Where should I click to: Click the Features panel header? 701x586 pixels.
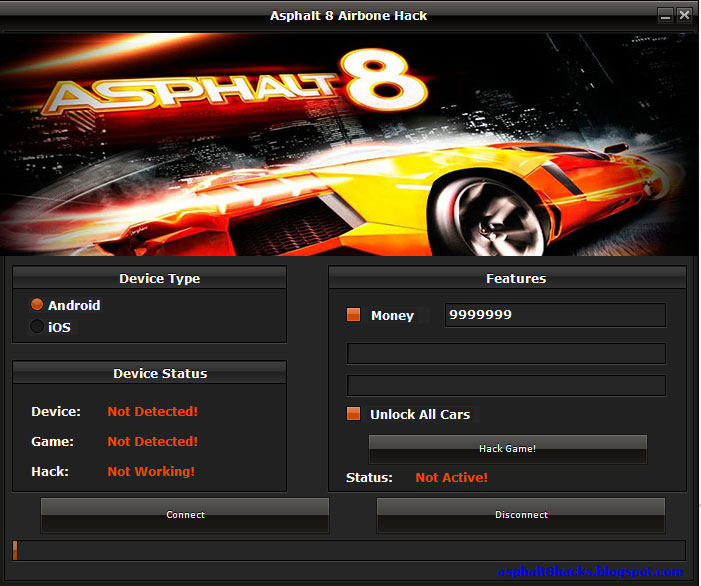coord(507,278)
